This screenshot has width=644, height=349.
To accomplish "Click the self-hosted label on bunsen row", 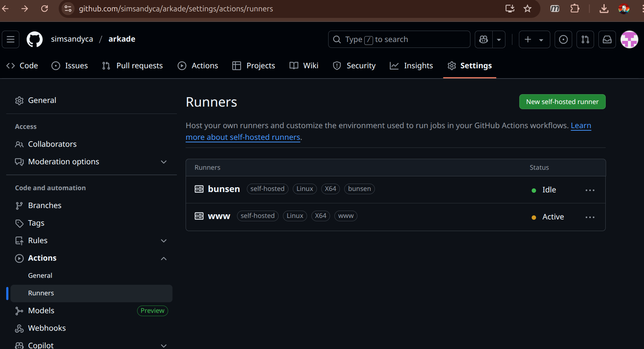I will click(267, 189).
